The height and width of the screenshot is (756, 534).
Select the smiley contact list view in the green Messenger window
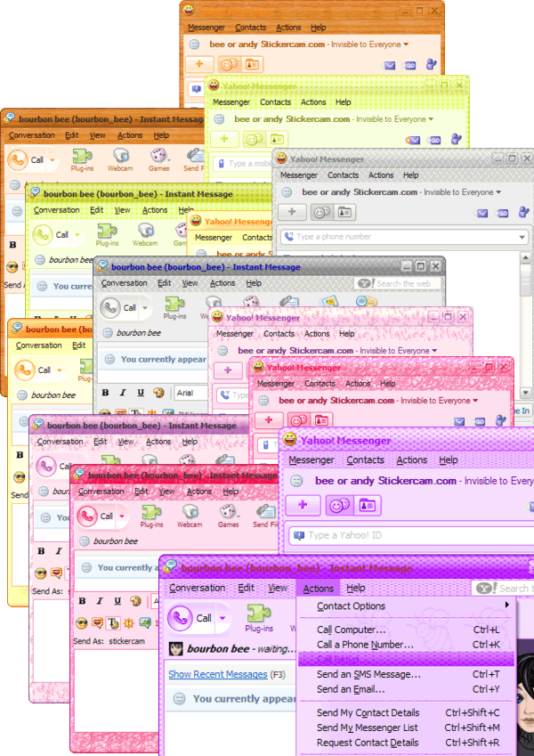(254, 139)
